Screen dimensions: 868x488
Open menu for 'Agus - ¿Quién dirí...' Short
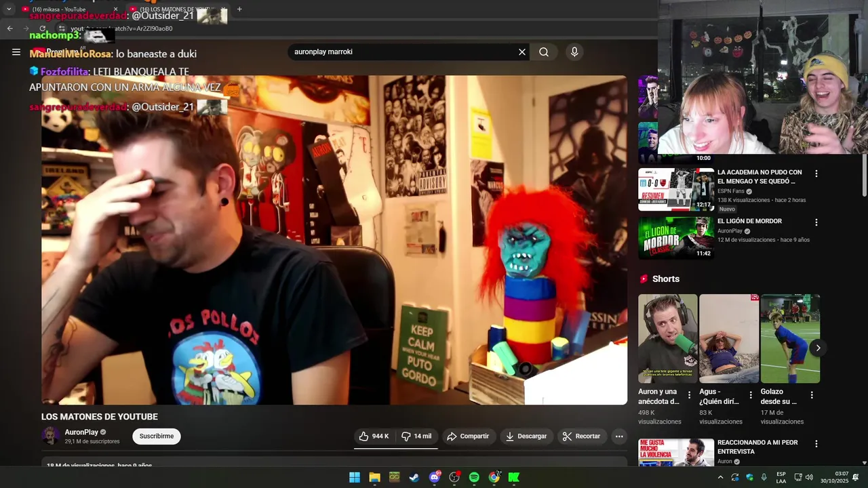pos(751,395)
